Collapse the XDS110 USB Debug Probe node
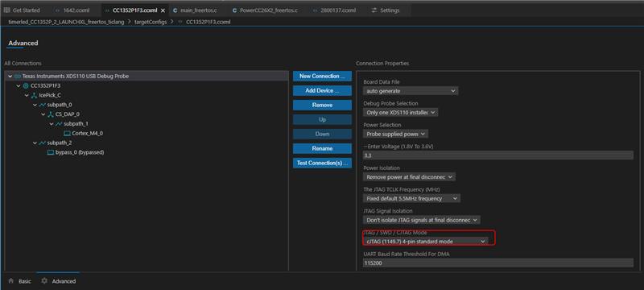This screenshot has width=644, height=290. [x=10, y=76]
